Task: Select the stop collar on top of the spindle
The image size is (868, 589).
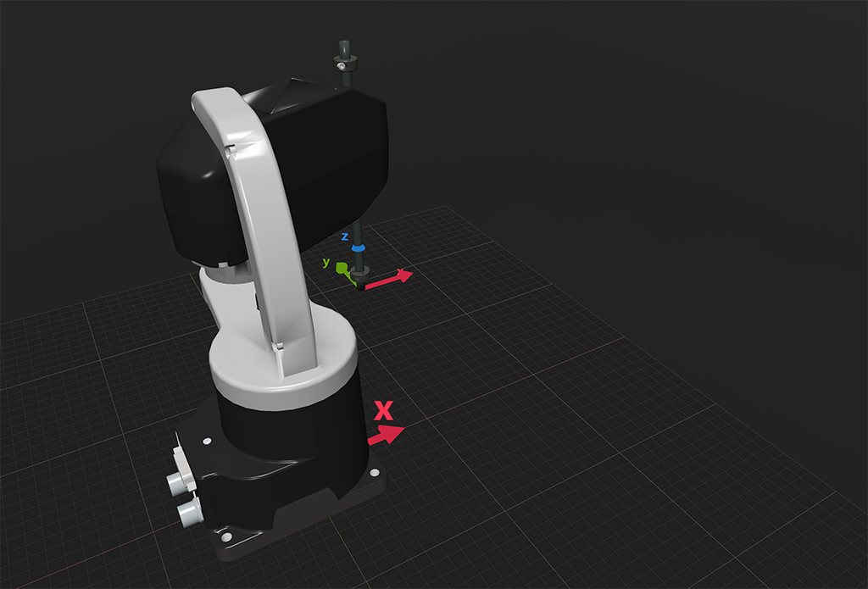Action: click(346, 64)
